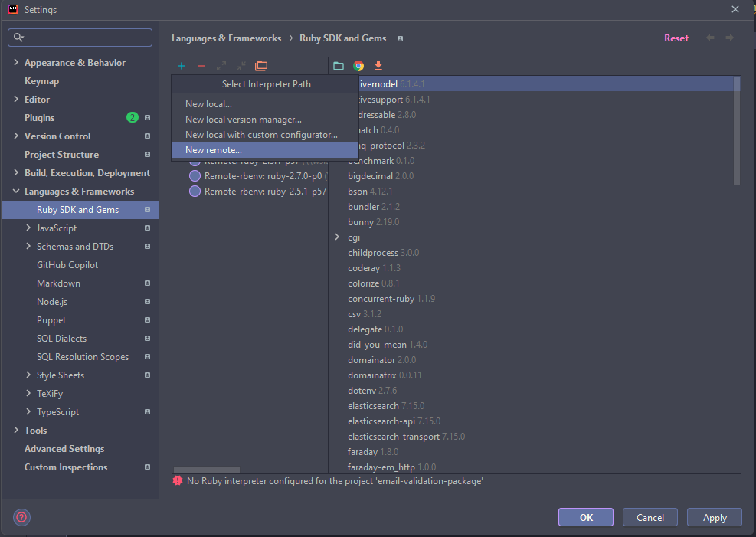Click the expand-all arrows icon in toolbar
The width and height of the screenshot is (756, 537).
click(221, 66)
